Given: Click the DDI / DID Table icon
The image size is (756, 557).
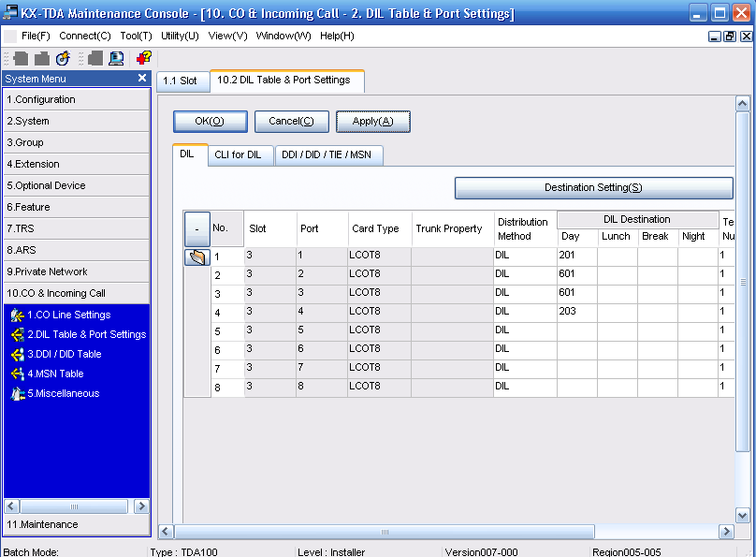Looking at the screenshot, I should click(x=18, y=355).
